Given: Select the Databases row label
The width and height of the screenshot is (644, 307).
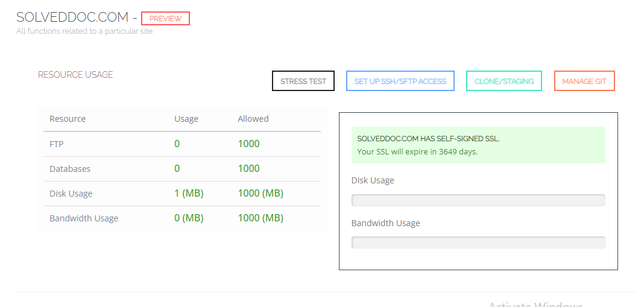Looking at the screenshot, I should pyautogui.click(x=70, y=169).
